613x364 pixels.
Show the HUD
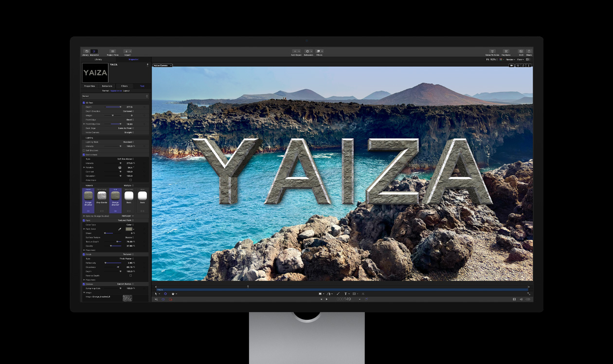pos(521,51)
